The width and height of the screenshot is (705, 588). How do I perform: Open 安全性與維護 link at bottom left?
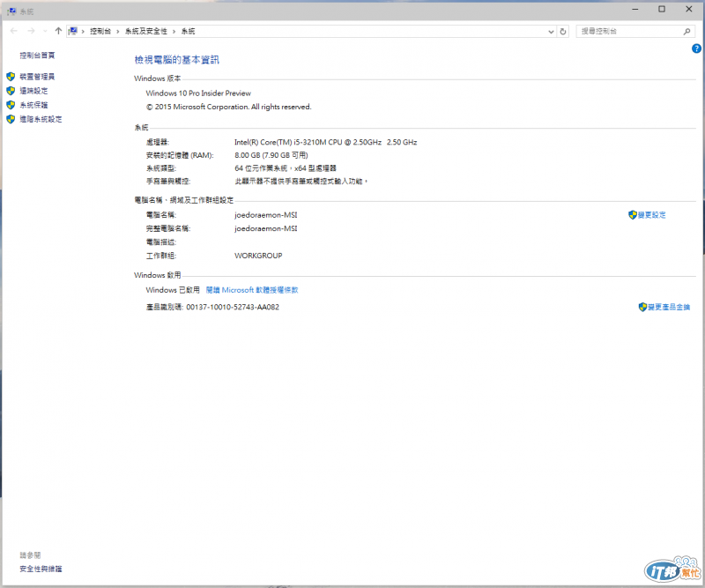click(41, 569)
